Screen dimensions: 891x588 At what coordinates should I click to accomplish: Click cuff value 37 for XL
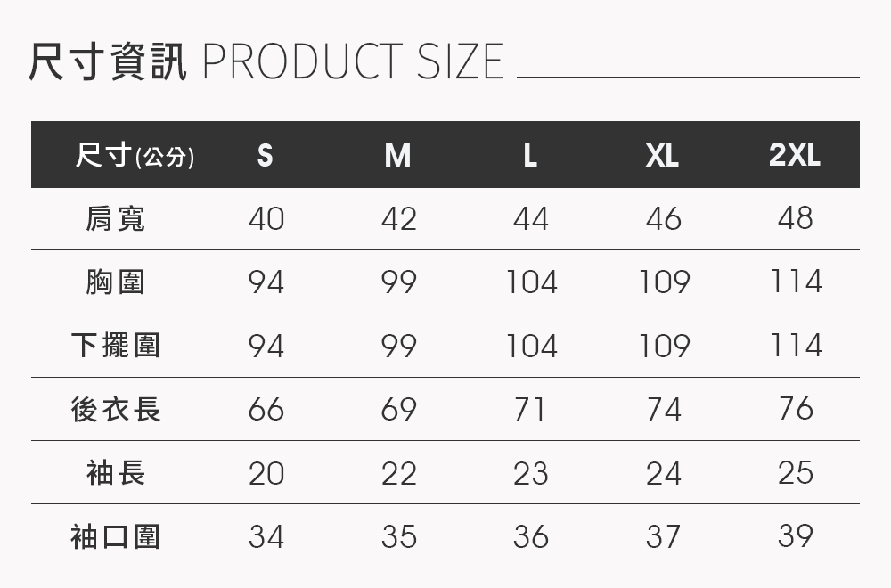(663, 536)
